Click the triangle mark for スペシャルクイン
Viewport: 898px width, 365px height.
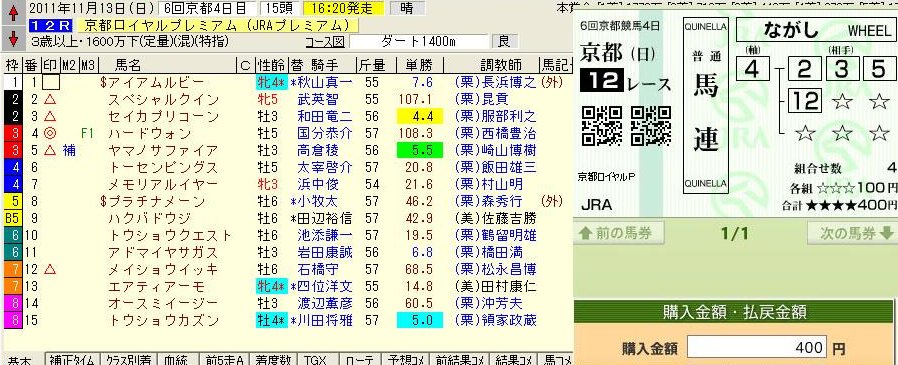click(50, 100)
